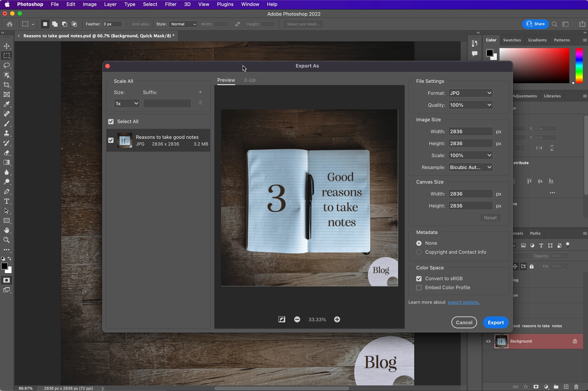588x391 pixels.
Task: Switch to the 2-Up preview tab
Action: (249, 80)
